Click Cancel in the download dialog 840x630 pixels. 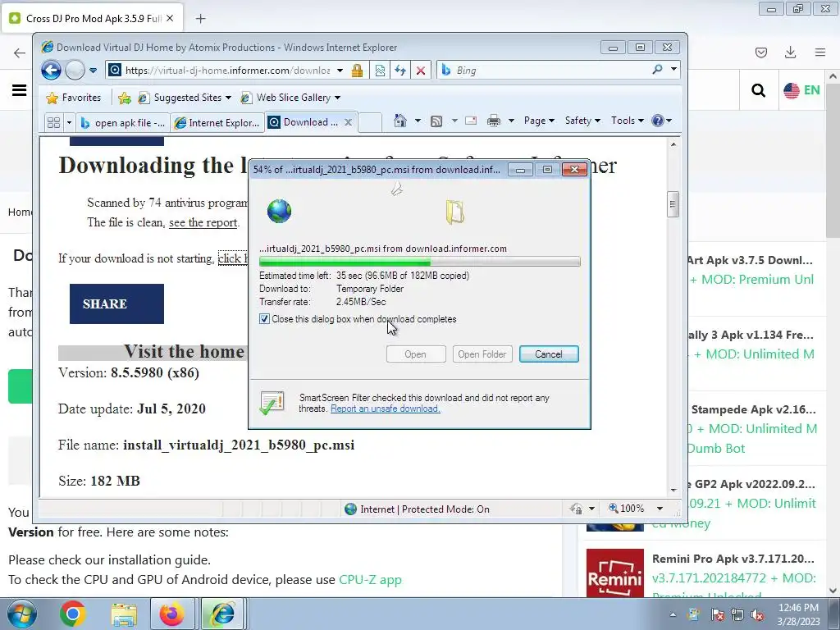coord(549,354)
